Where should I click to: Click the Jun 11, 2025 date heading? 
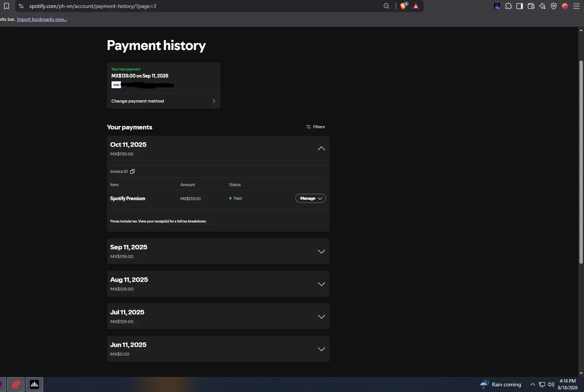(x=128, y=345)
